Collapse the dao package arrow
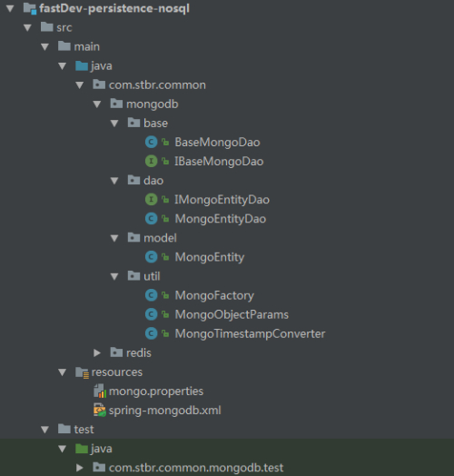The image size is (454, 476). click(x=114, y=181)
